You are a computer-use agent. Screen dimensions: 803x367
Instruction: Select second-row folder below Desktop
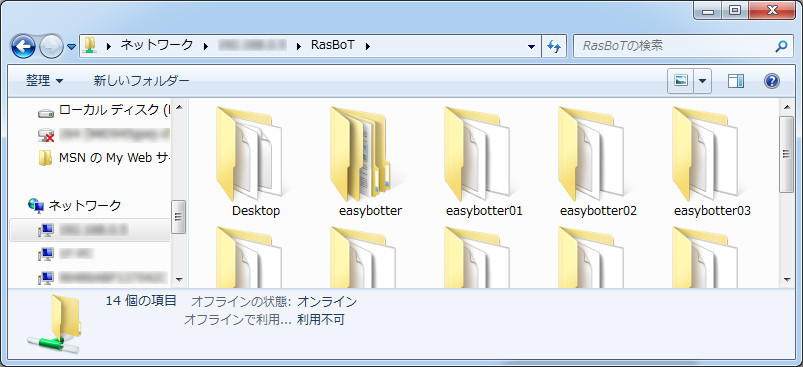pyautogui.click(x=249, y=257)
